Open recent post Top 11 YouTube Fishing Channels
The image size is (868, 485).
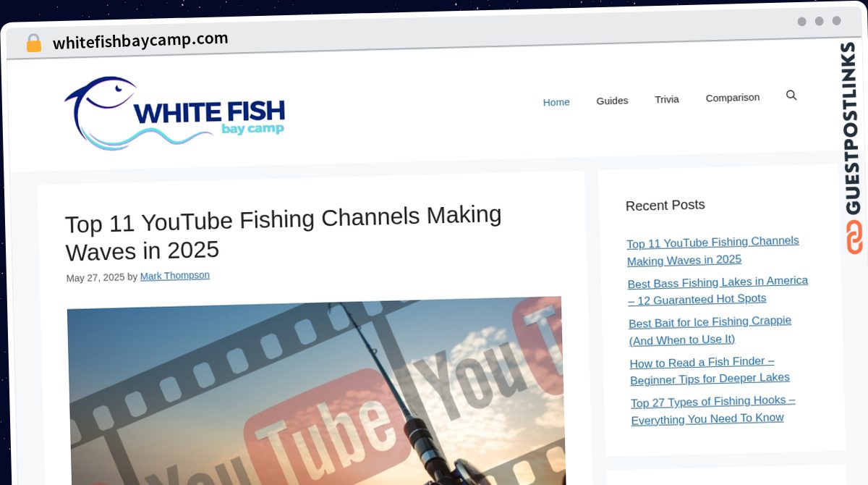coord(712,250)
